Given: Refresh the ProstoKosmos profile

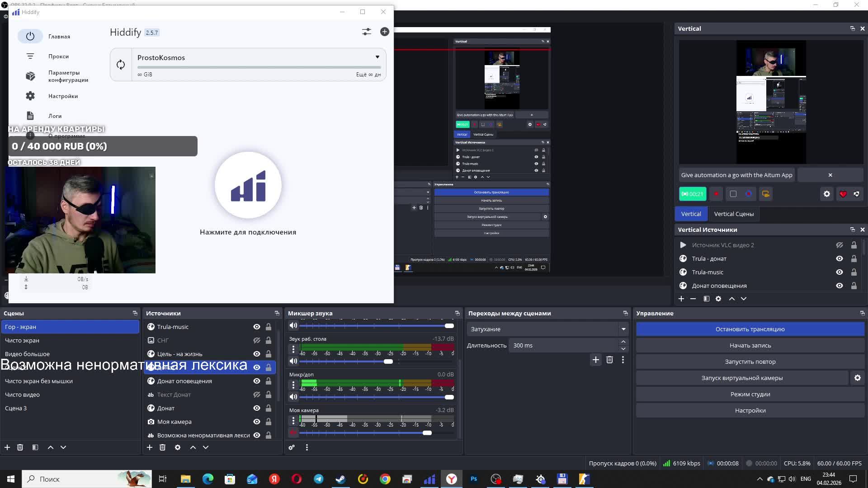Looking at the screenshot, I should [x=121, y=65].
